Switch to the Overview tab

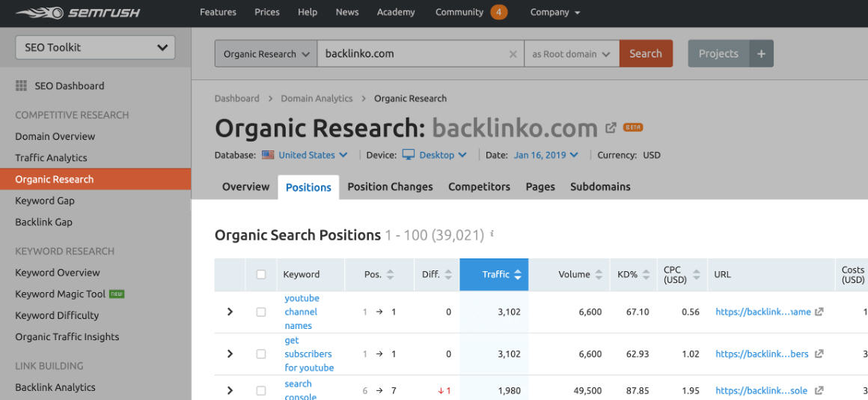(x=245, y=187)
